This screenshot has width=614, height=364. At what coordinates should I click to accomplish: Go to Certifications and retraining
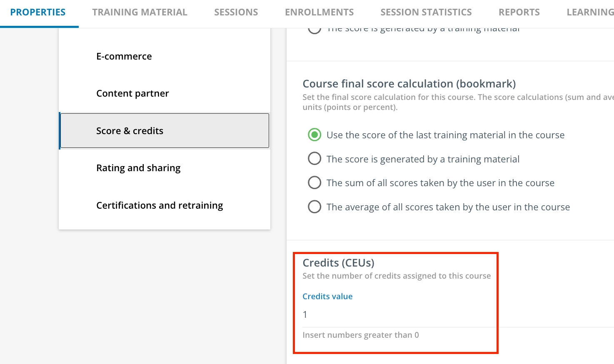point(160,205)
